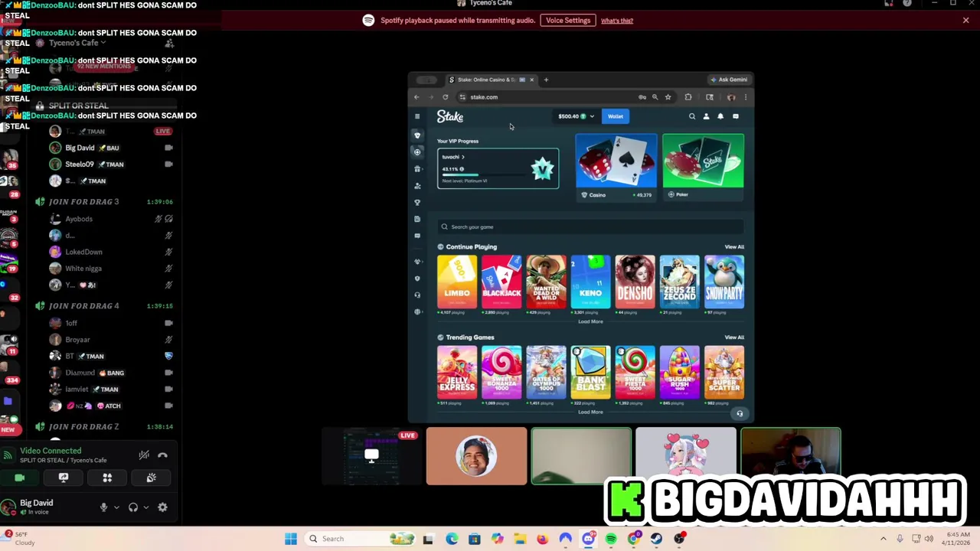The image size is (980, 551).
Task: Click the Wallet button
Action: (616, 116)
